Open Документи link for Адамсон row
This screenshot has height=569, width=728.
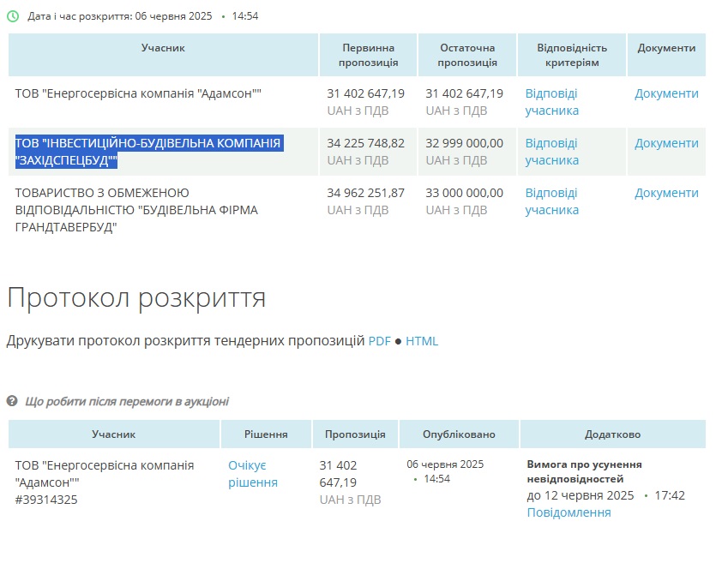tap(666, 93)
